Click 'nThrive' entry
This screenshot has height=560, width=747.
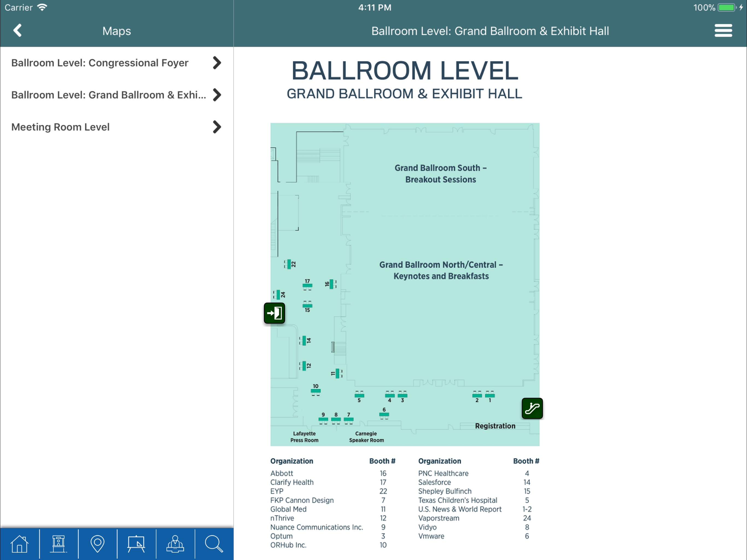[x=282, y=518]
